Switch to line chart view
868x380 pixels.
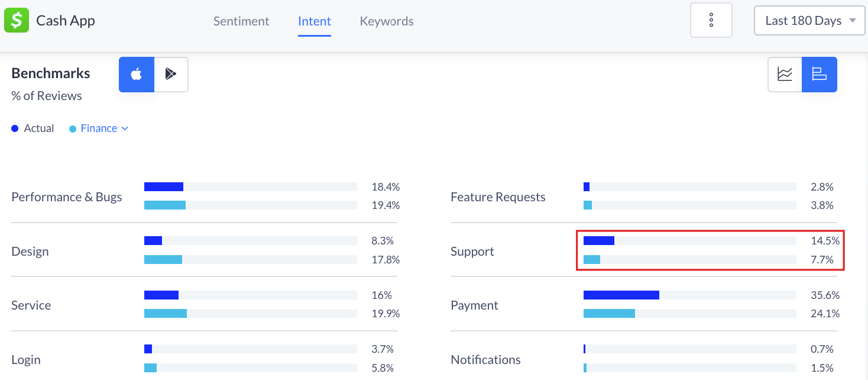tap(785, 75)
